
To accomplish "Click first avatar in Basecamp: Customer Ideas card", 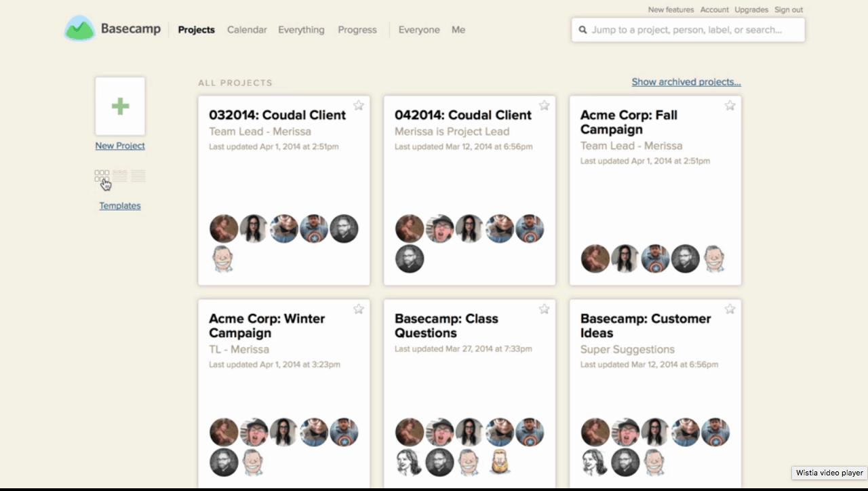I will pyautogui.click(x=595, y=432).
